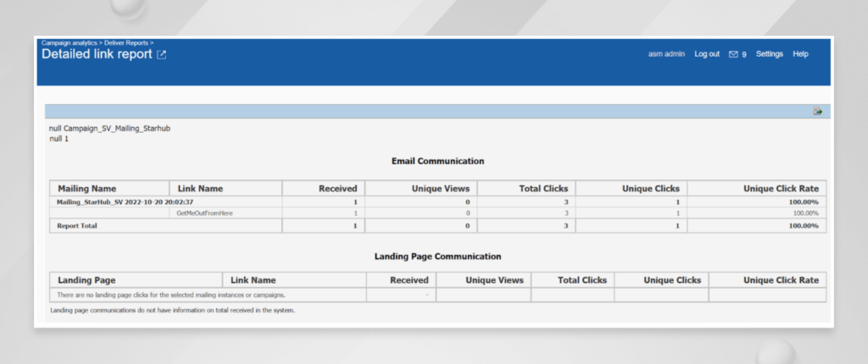Click the asm admin user name

[666, 54]
